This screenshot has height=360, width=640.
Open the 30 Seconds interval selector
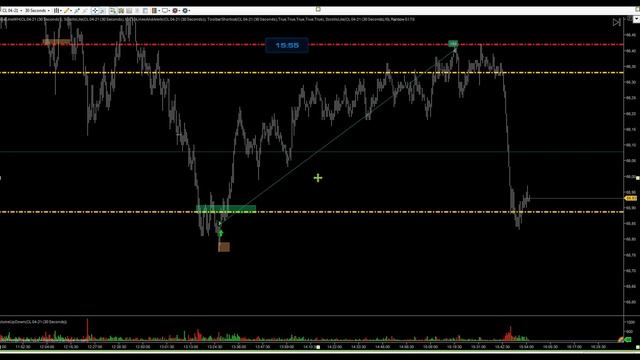[x=37, y=11]
